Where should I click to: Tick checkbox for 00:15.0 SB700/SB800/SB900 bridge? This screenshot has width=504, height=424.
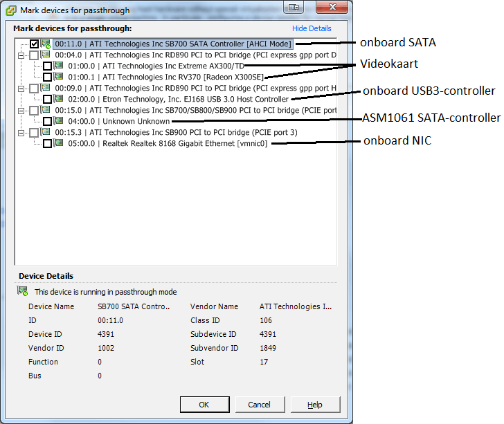pos(34,110)
